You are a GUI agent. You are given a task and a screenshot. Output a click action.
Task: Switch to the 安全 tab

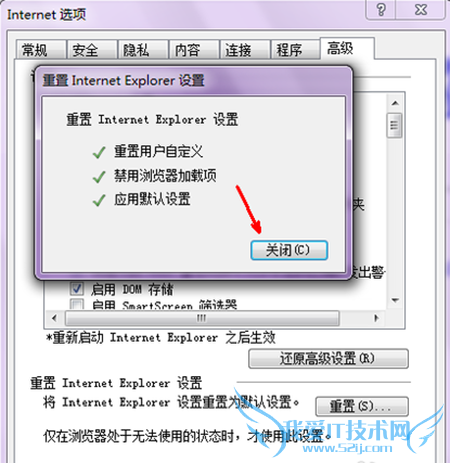coord(92,50)
